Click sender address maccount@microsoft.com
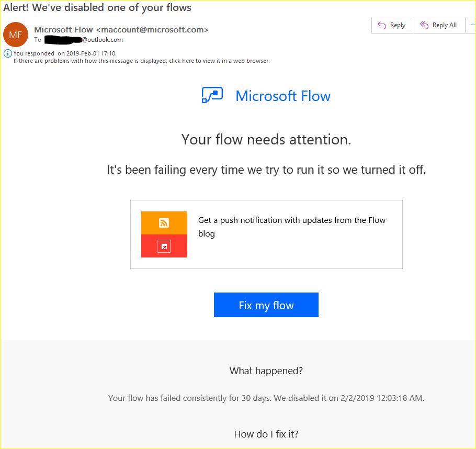This screenshot has height=449, width=476. click(x=152, y=29)
